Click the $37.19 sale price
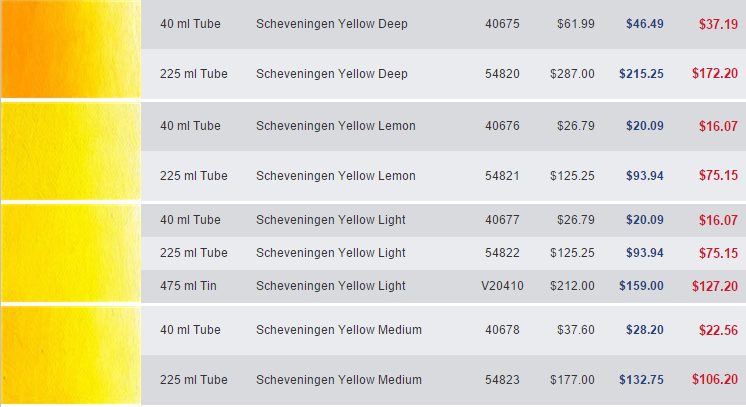Screen dimensions: 746x407 [x=718, y=23]
